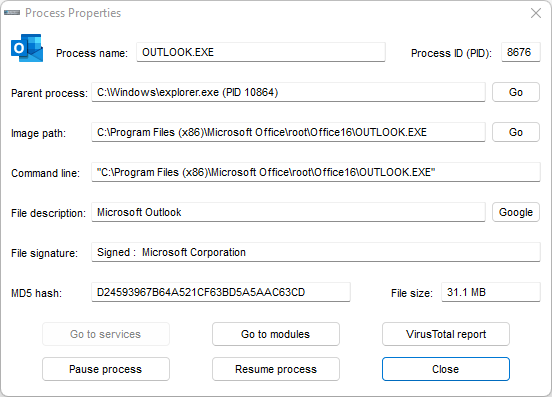The width and height of the screenshot is (552, 397).
Task: Click the 'Parent process:' label
Action: tap(49, 93)
